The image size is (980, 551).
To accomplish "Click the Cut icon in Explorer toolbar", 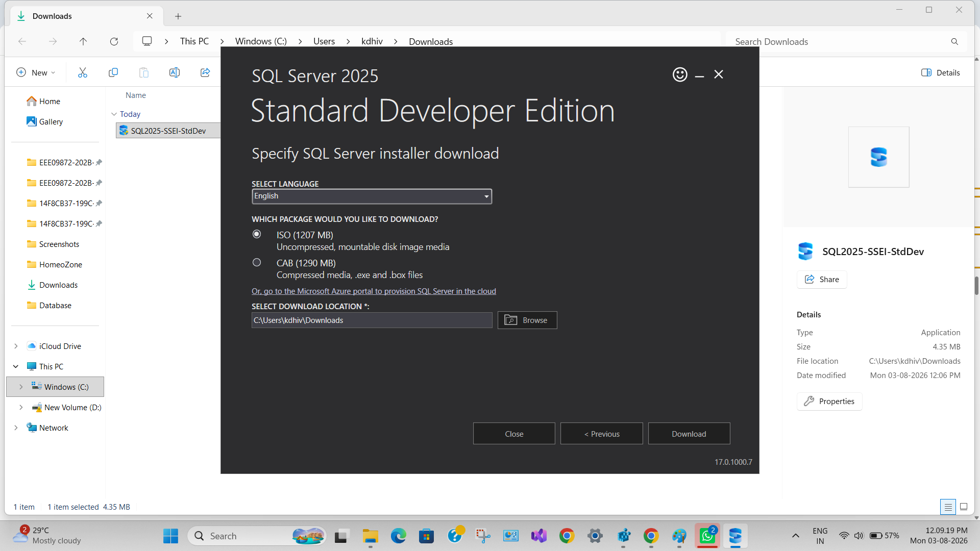I will [83, 72].
